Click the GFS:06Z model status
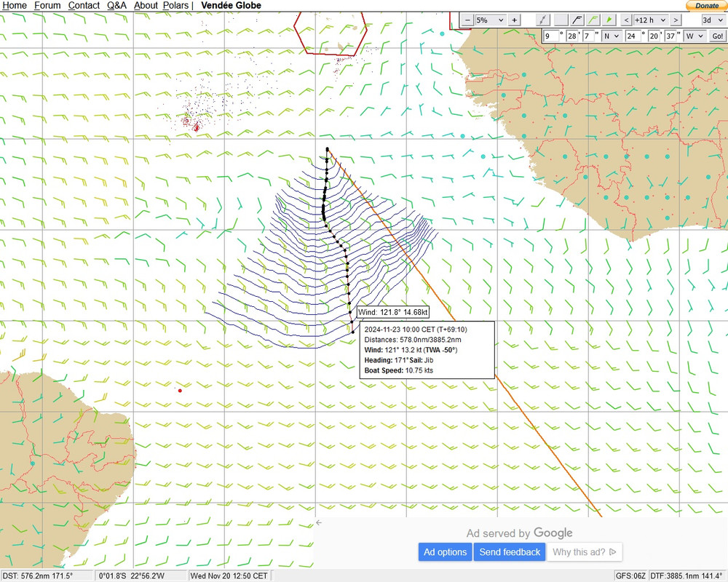Viewport: 728px width, 582px height. (630, 575)
